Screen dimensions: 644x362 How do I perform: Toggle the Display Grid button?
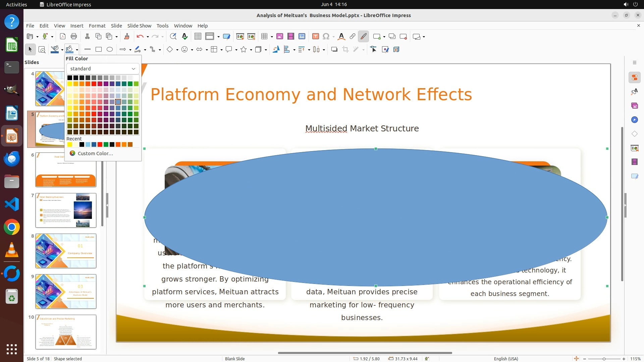pyautogui.click(x=198, y=37)
